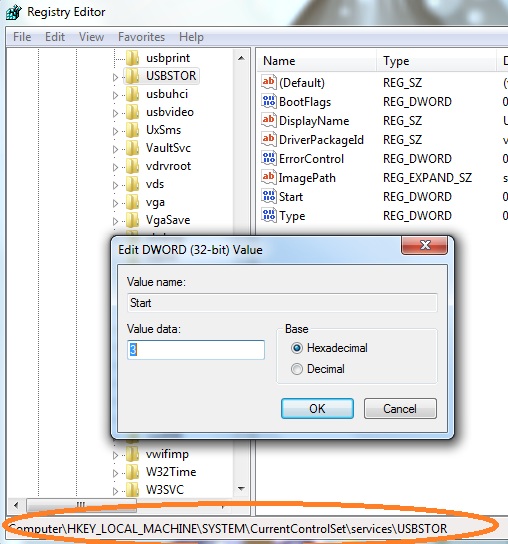Viewport: 508px width, 544px height.
Task: Select the DisplayName string value icon
Action: point(269,120)
